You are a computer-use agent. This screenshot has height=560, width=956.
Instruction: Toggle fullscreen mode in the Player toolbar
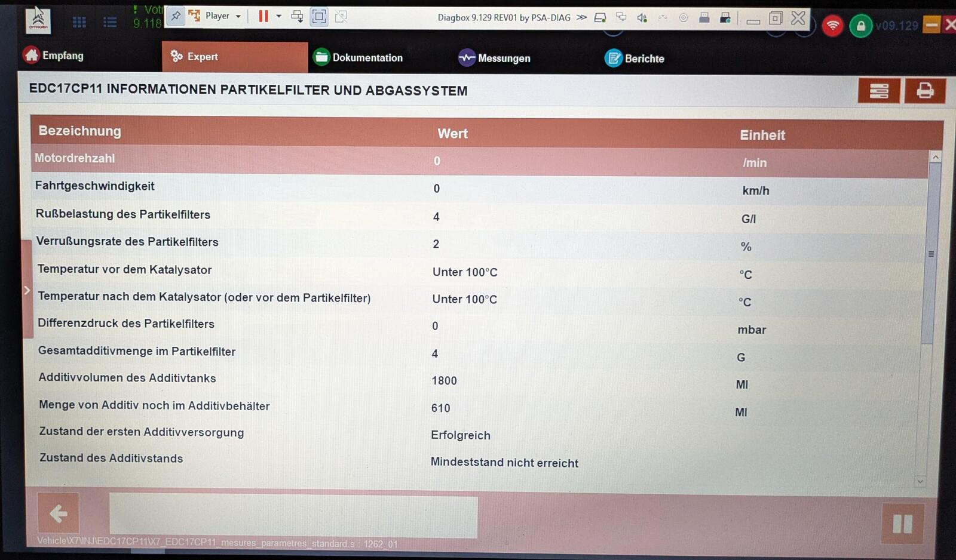pyautogui.click(x=319, y=17)
